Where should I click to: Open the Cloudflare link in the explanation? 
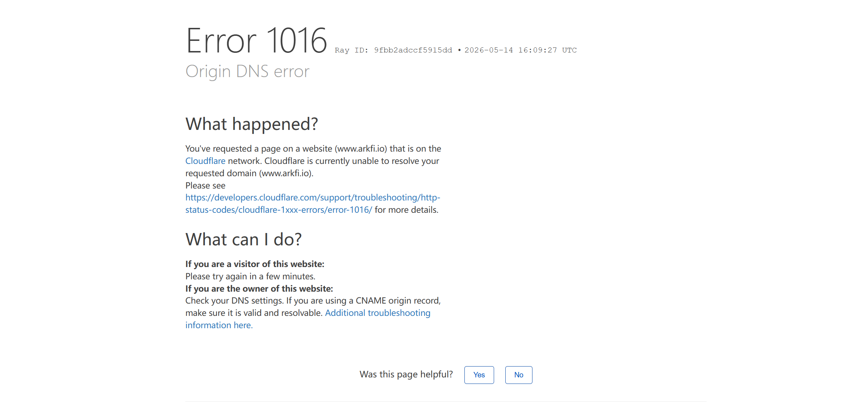click(x=205, y=161)
